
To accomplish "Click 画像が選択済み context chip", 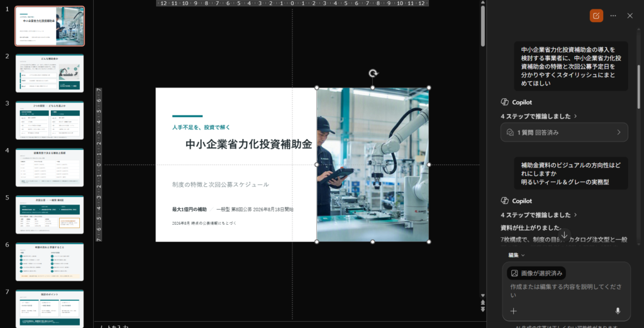I will point(536,273).
